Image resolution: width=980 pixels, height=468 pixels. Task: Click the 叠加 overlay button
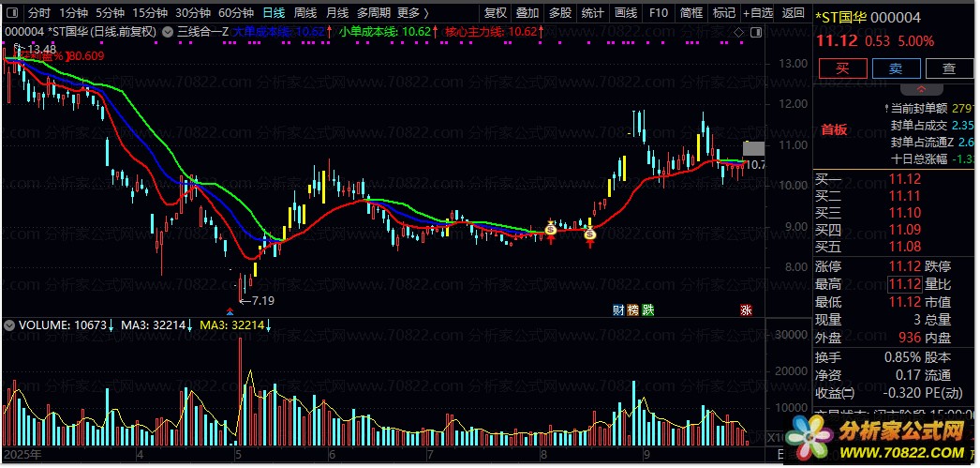pyautogui.click(x=527, y=12)
